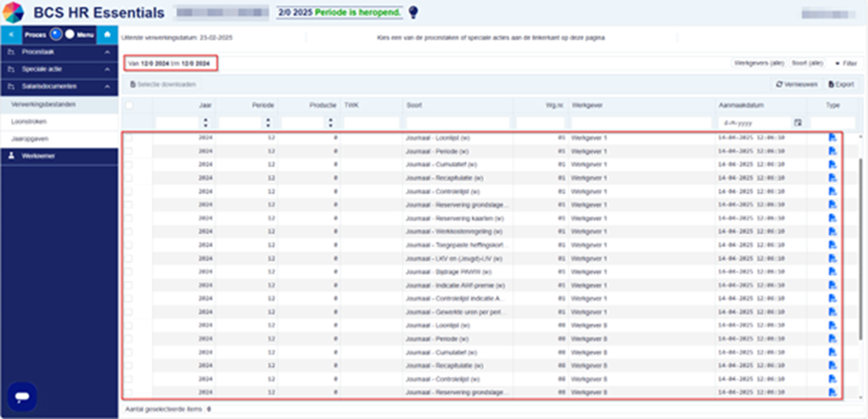868x419 pixels.
Task: Tick checkbox for Werkgever B Controlelijst row
Action: pyautogui.click(x=129, y=379)
